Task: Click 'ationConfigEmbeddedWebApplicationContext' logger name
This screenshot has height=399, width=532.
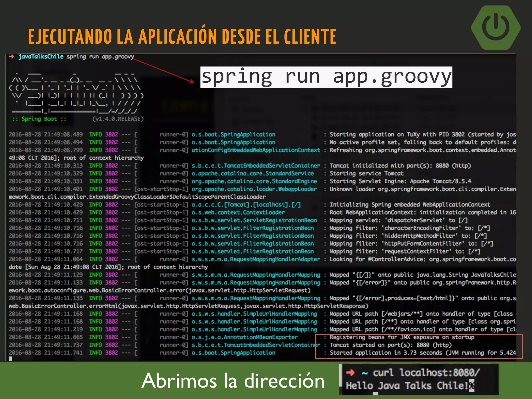Action: [256, 150]
